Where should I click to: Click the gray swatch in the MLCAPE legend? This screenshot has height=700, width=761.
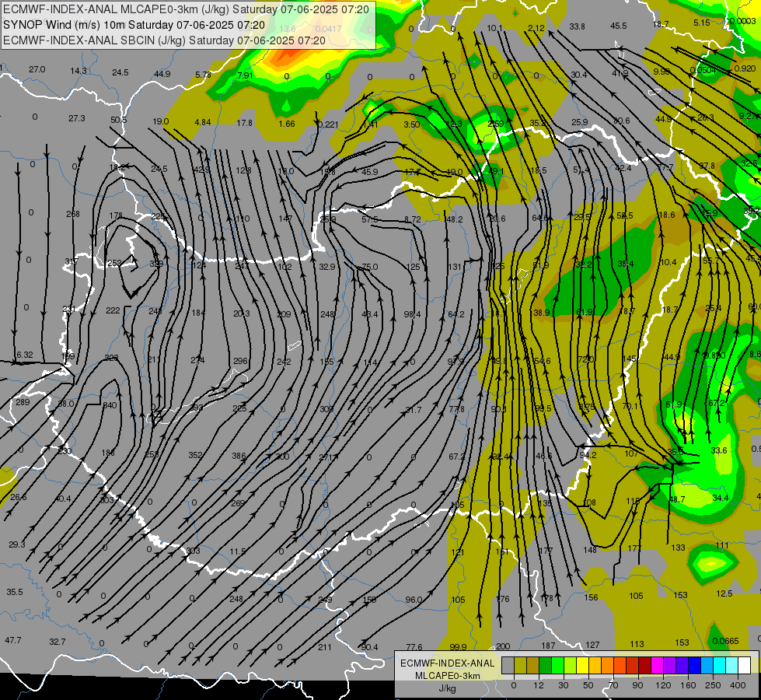point(508,665)
